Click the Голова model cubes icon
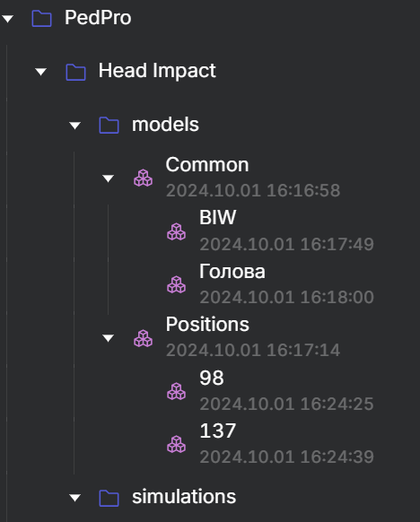The height and width of the screenshot is (522, 420). 176,284
